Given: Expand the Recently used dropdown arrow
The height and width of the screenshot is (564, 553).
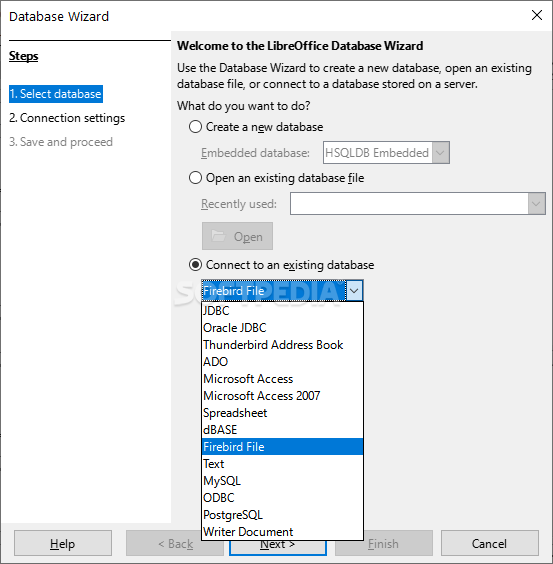Looking at the screenshot, I should [x=536, y=204].
